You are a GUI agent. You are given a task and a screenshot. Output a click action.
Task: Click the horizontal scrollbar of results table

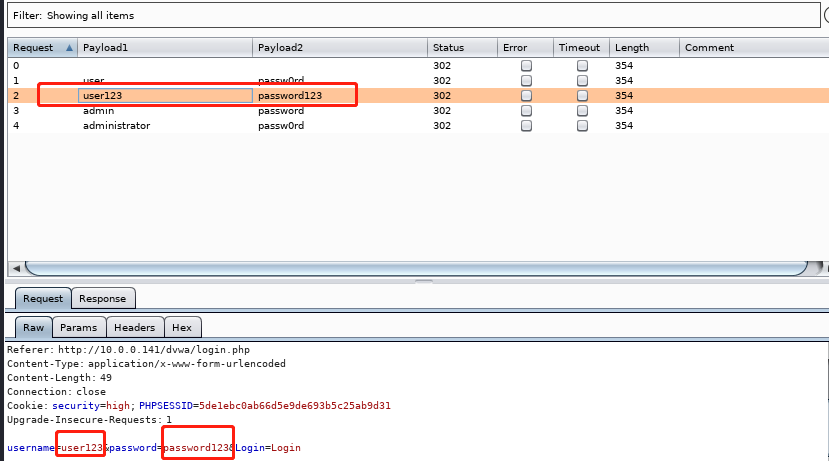pyautogui.click(x=416, y=269)
